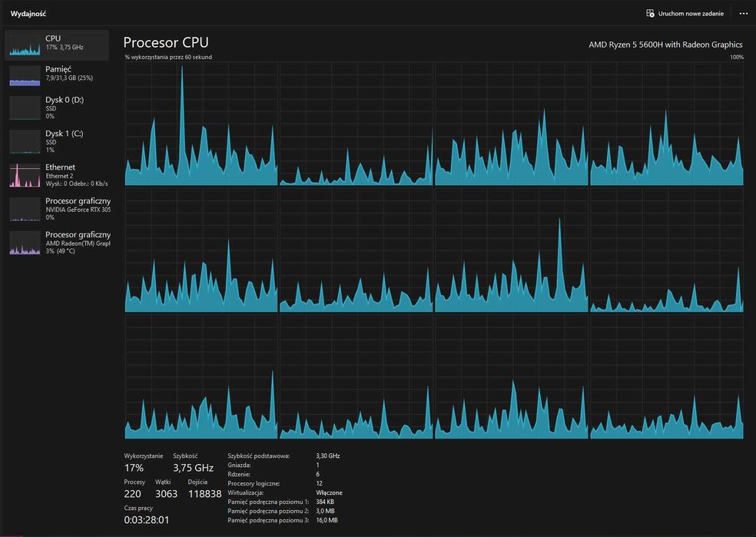Click the top-right logical processor graph
The width and height of the screenshot is (756, 537).
[667, 124]
